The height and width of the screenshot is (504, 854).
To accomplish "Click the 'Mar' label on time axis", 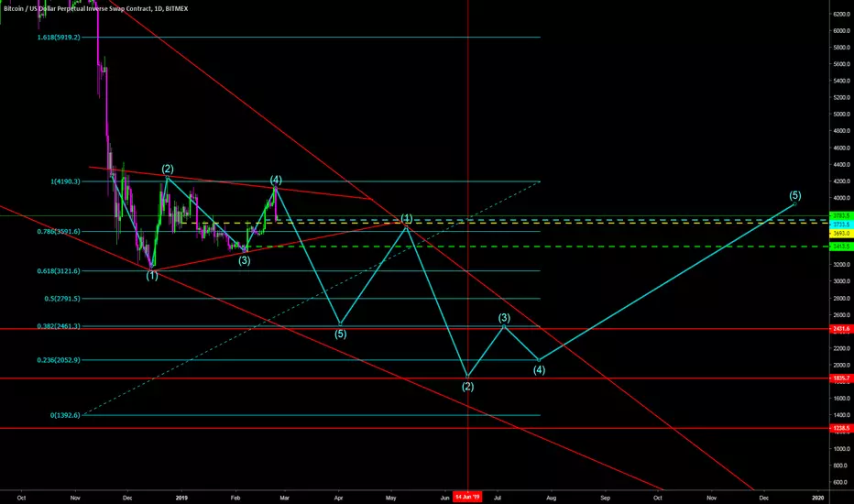I will pos(284,498).
